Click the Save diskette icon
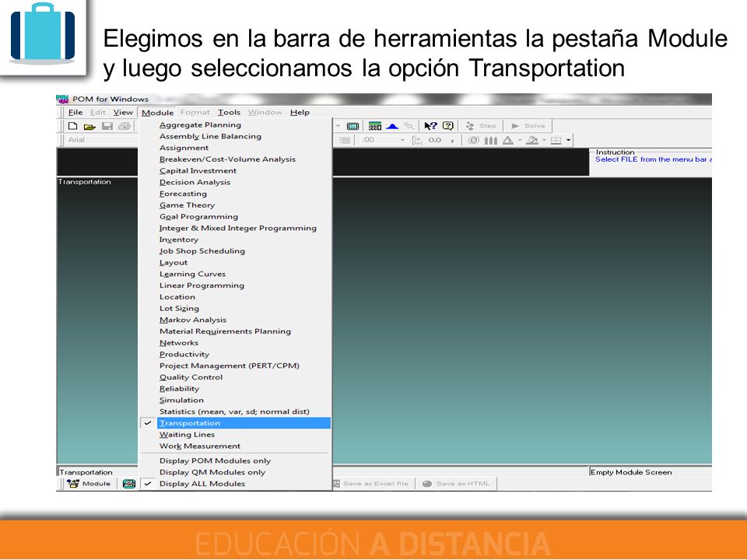Viewport: 747px width, 560px height. [x=107, y=126]
